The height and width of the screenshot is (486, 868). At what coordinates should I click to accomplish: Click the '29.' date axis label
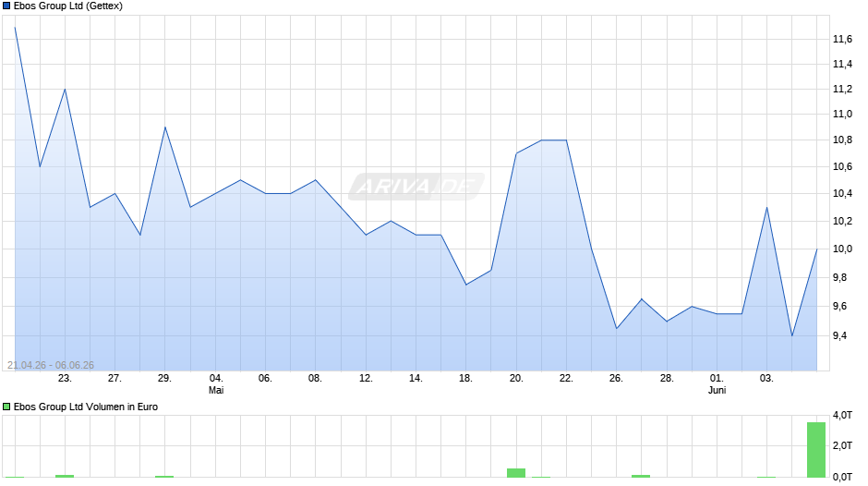pyautogui.click(x=165, y=379)
